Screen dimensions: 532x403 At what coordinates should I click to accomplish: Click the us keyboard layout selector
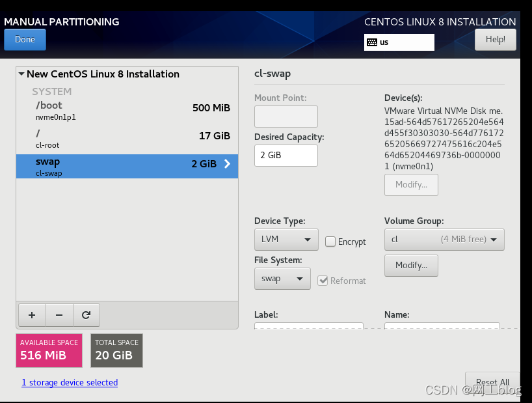[399, 42]
